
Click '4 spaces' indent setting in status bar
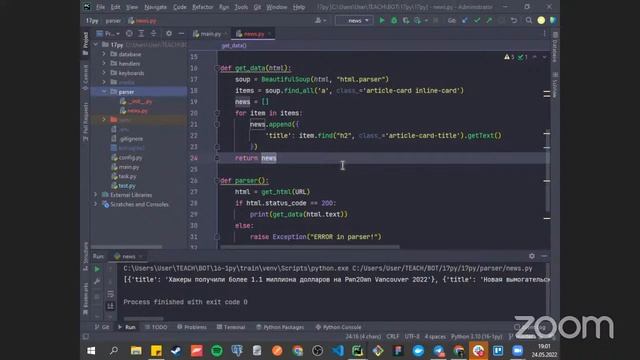pos(435,336)
